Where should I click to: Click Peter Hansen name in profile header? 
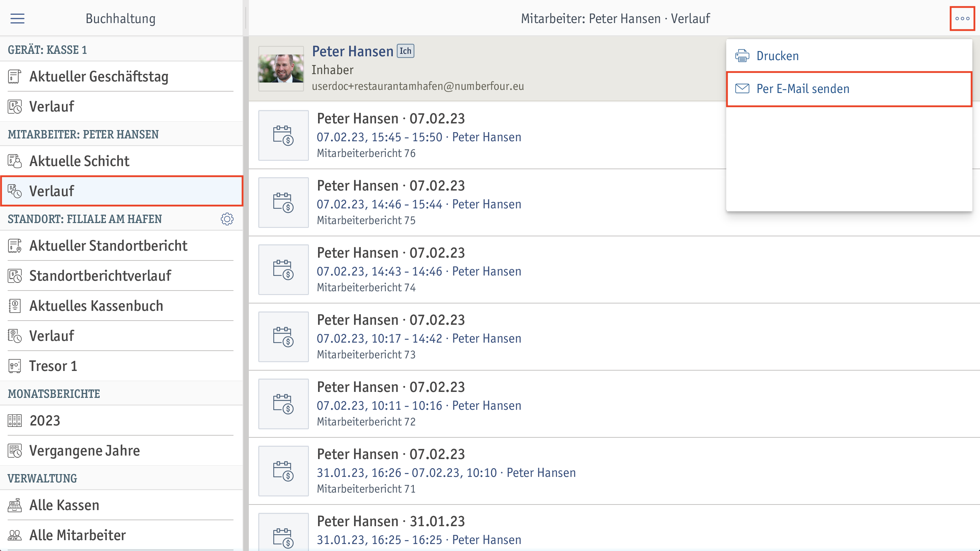tap(353, 51)
